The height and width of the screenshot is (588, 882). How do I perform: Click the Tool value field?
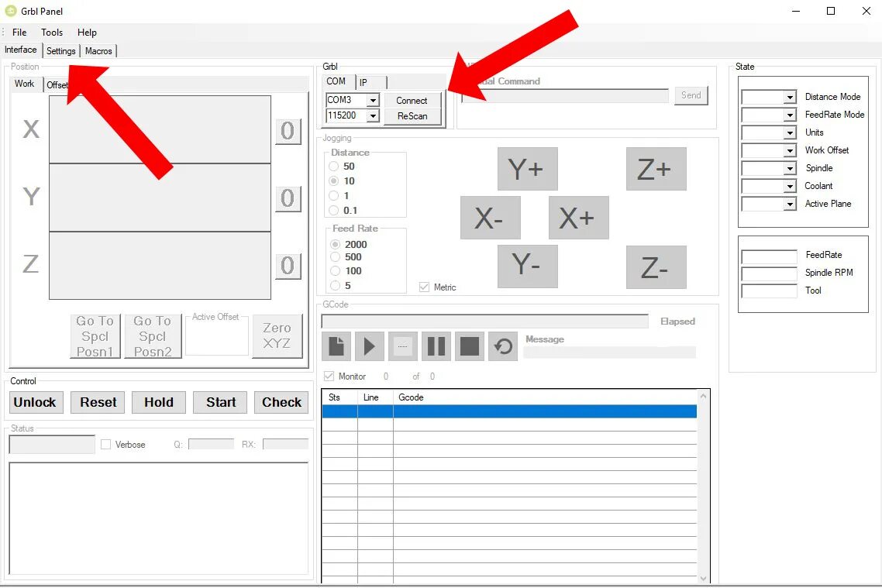click(769, 292)
